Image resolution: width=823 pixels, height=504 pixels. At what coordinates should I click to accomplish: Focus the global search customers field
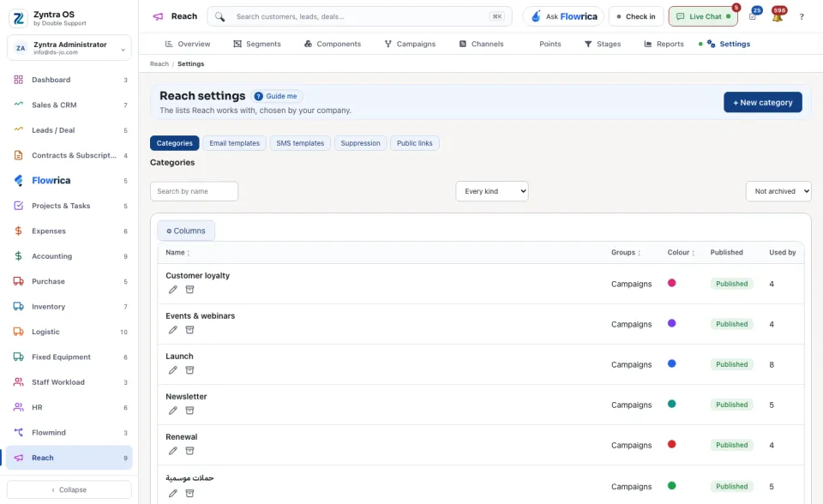tap(359, 16)
